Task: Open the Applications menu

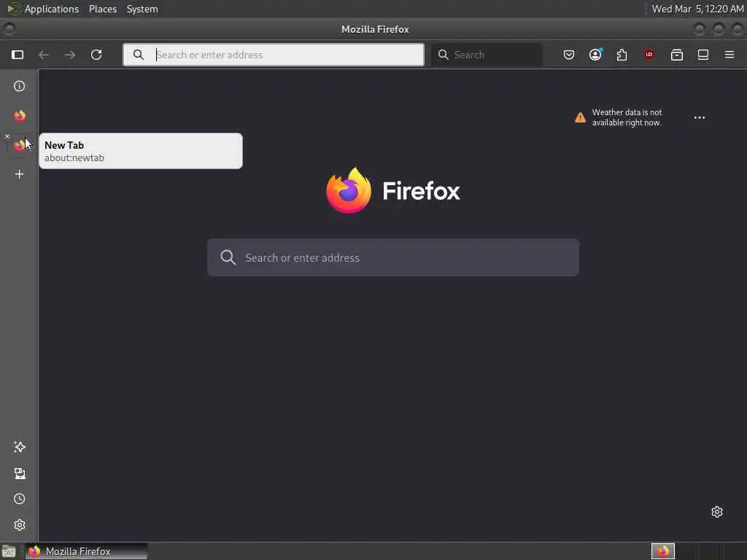Action: 52,9
